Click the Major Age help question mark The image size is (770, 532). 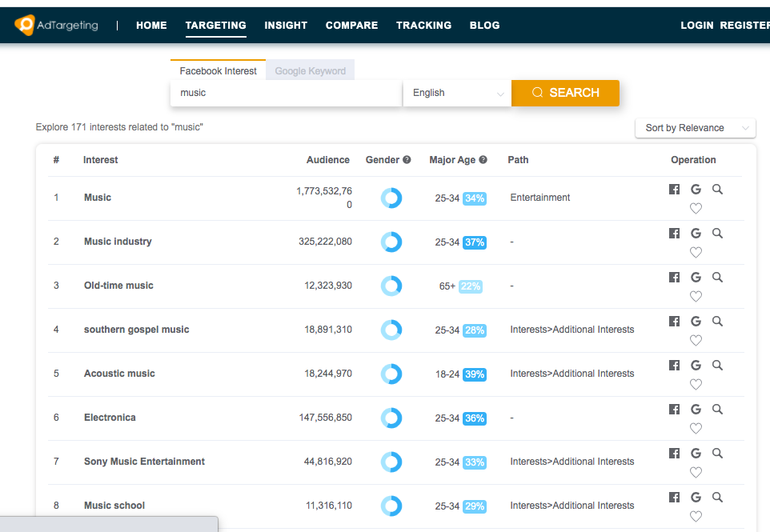click(x=483, y=159)
